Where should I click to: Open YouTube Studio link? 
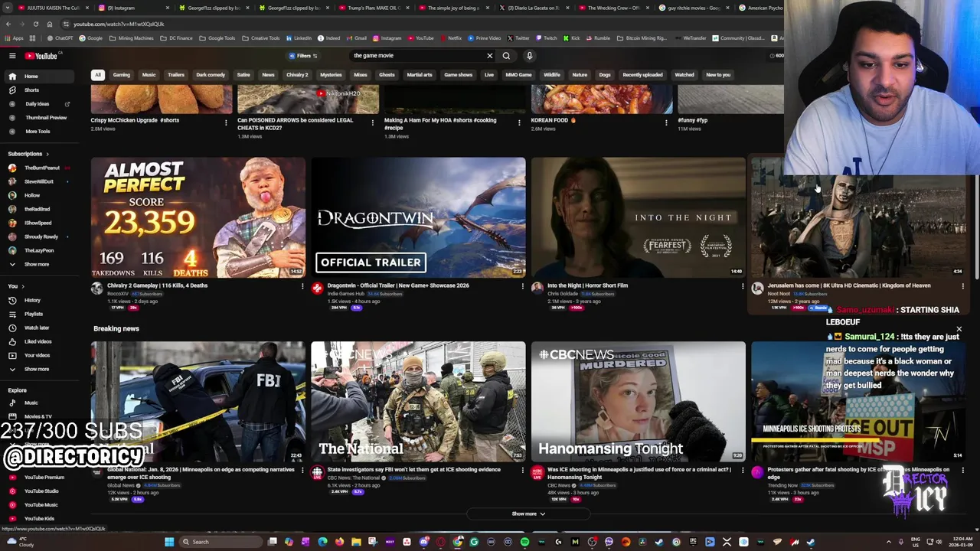(41, 491)
